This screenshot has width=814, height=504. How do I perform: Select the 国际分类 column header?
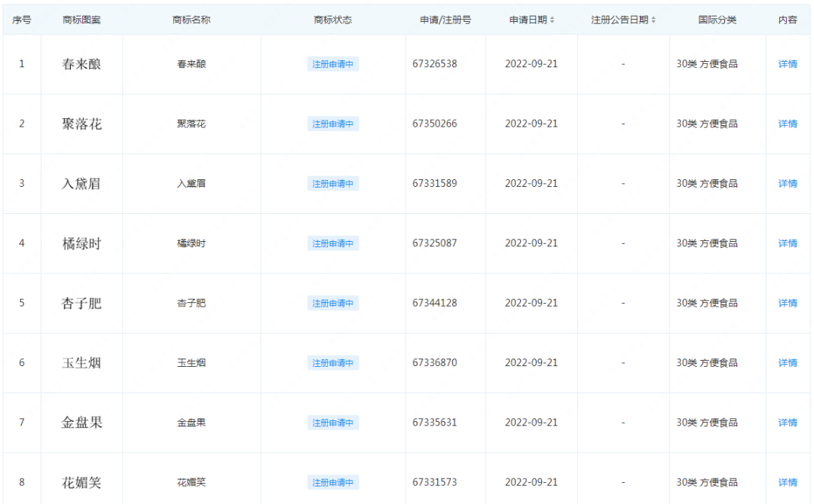[x=718, y=20]
